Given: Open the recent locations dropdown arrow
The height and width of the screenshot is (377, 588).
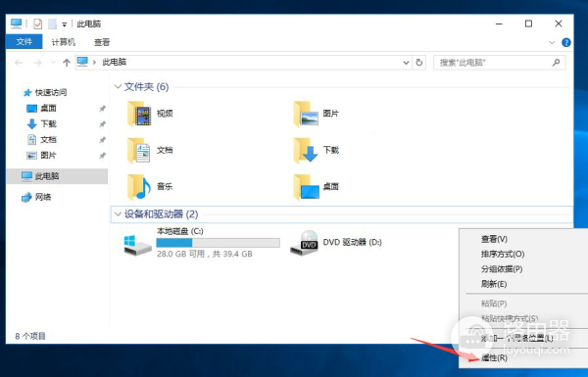Looking at the screenshot, I should coord(53,63).
